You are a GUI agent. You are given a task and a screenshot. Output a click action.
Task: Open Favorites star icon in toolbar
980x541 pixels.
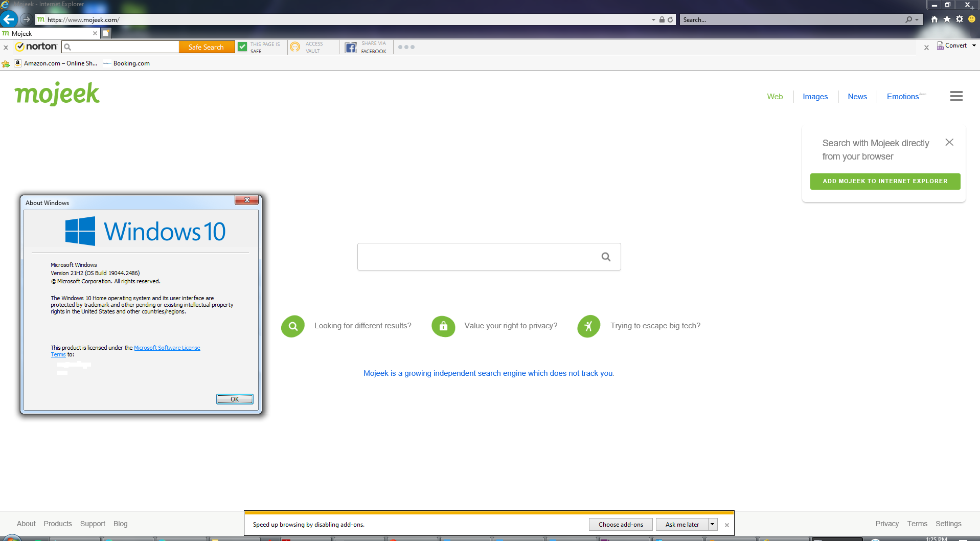pos(947,19)
